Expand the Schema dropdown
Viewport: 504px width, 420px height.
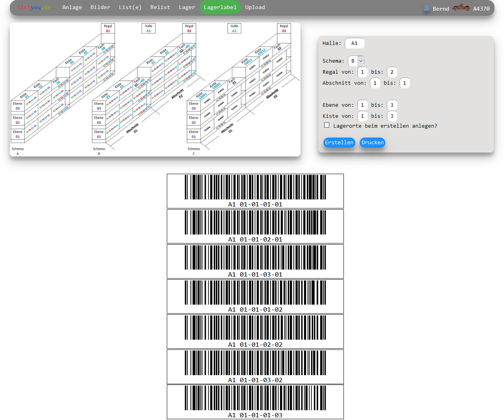click(356, 61)
